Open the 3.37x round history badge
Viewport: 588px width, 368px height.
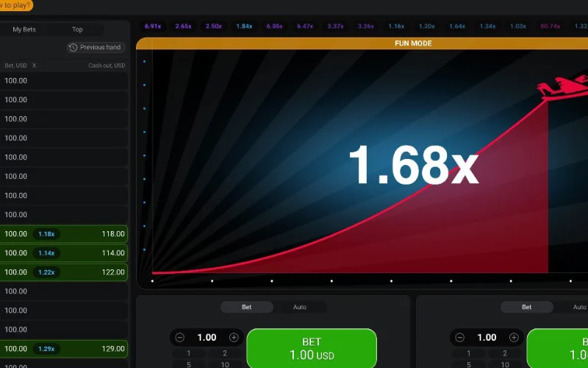[335, 26]
